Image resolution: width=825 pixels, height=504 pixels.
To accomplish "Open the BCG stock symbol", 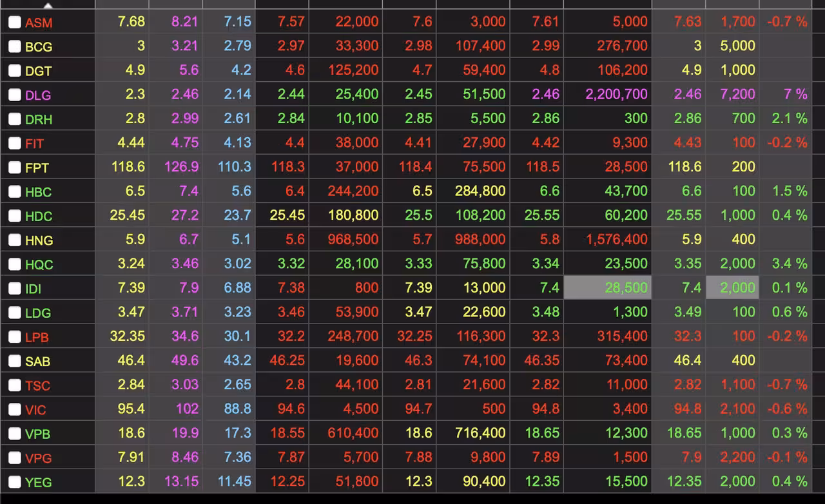I will point(39,47).
